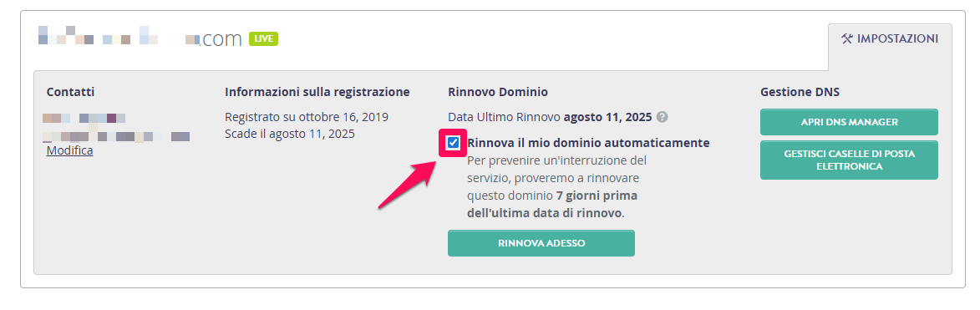
Task: Click the tools icon in the Impostazioni tab
Action: (847, 38)
